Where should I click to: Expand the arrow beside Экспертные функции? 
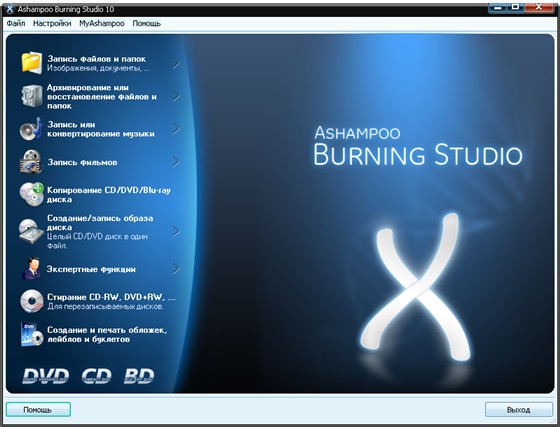(x=176, y=269)
